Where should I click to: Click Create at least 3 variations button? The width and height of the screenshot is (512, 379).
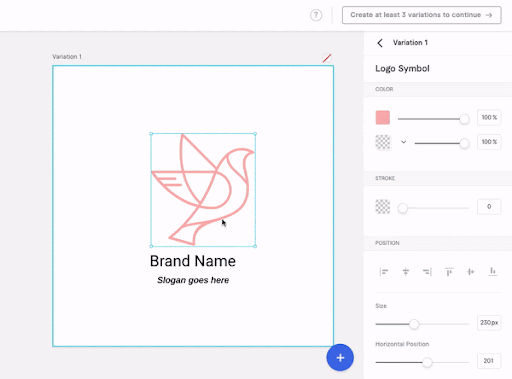[x=421, y=15]
